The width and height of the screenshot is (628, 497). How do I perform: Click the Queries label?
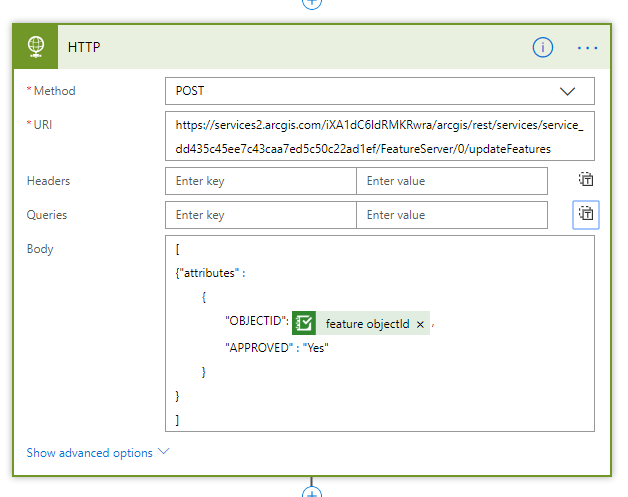47,215
